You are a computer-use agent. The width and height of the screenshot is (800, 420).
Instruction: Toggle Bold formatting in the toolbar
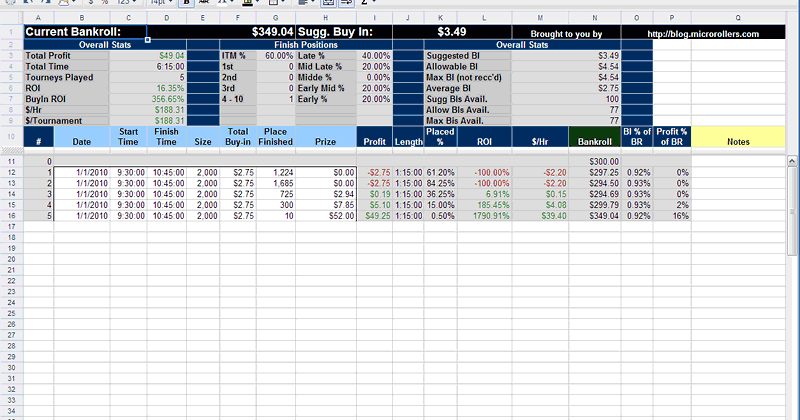point(187,3)
